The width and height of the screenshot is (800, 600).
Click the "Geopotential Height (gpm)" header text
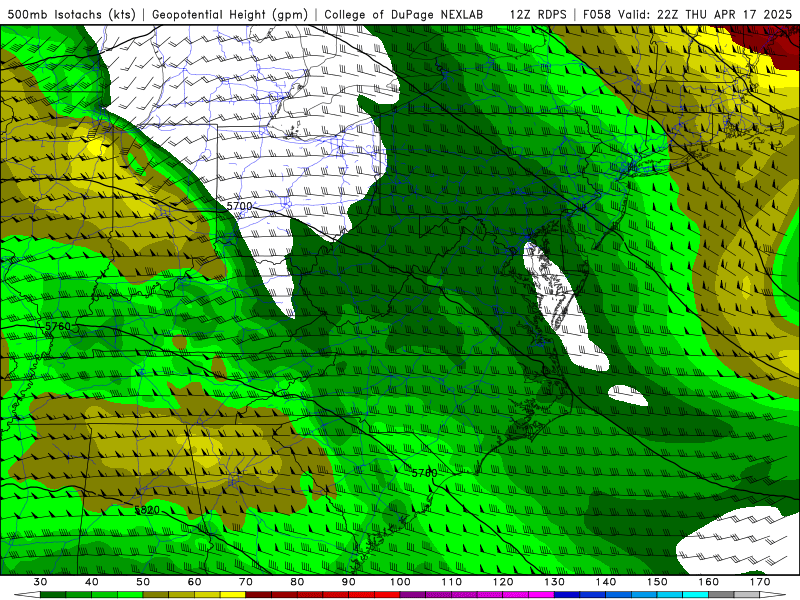click(230, 14)
